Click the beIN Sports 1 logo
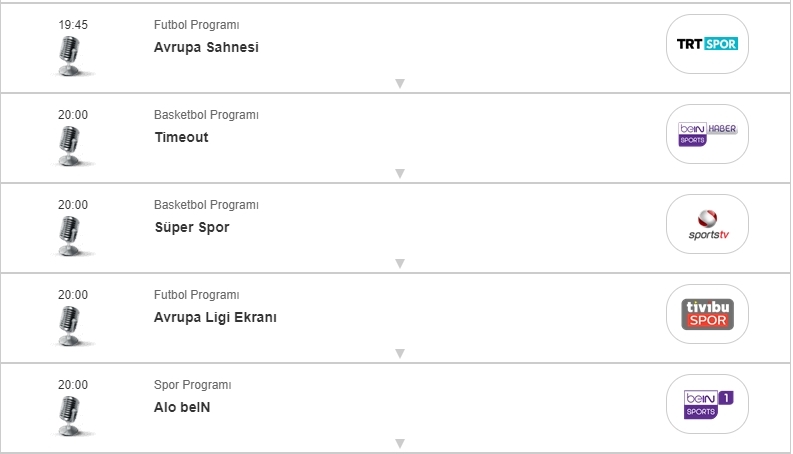The image size is (793, 454). tap(707, 404)
